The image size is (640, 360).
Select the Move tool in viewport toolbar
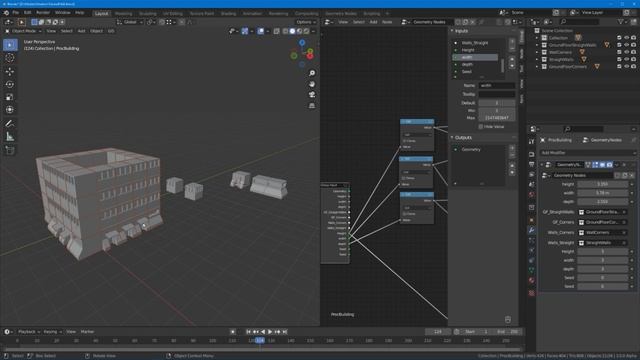pyautogui.click(x=10, y=71)
